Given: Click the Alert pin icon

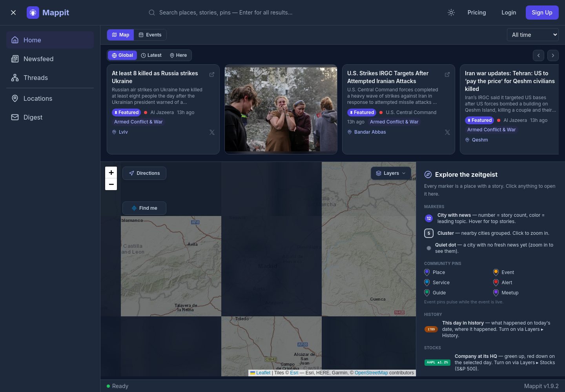Looking at the screenshot, I should (x=496, y=283).
